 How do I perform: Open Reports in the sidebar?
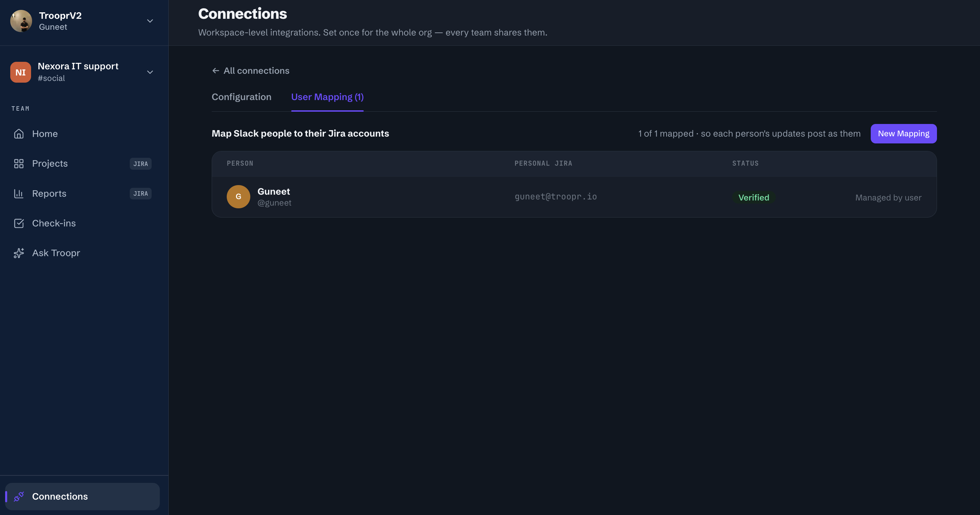click(83, 194)
